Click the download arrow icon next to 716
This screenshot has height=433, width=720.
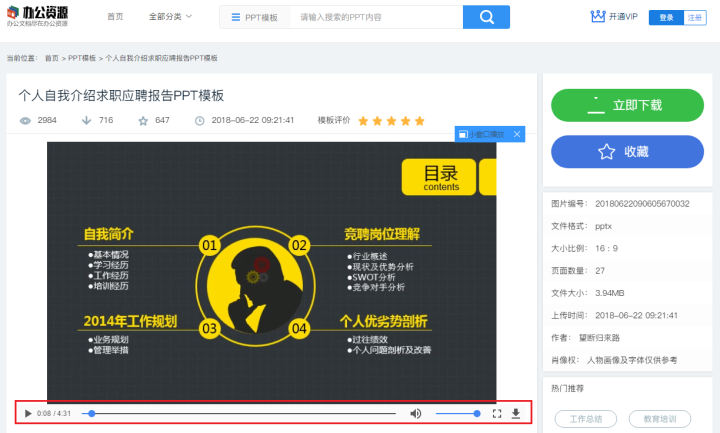pyautogui.click(x=86, y=120)
